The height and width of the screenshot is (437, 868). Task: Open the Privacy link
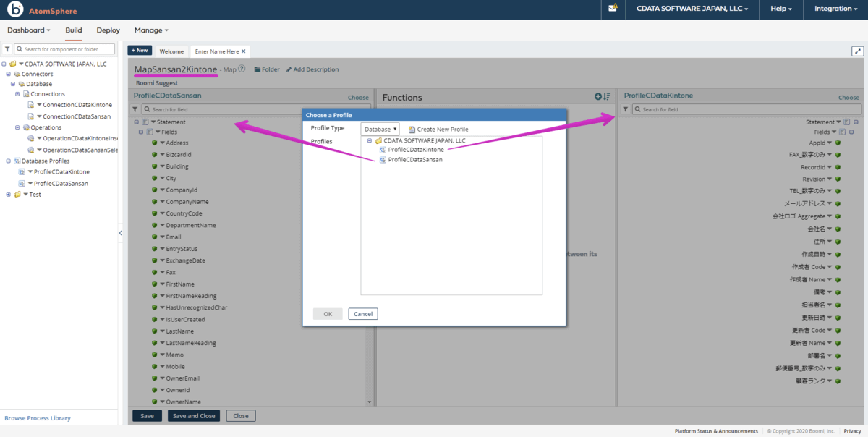[852, 431]
